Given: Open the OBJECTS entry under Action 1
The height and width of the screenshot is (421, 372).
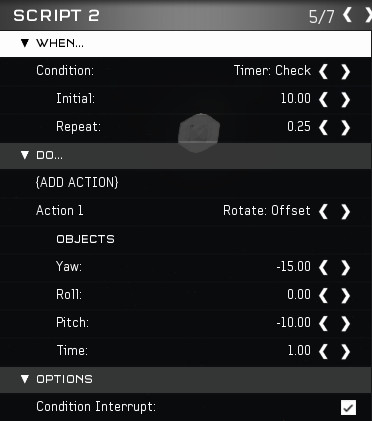Looking at the screenshot, I should [x=85, y=239].
